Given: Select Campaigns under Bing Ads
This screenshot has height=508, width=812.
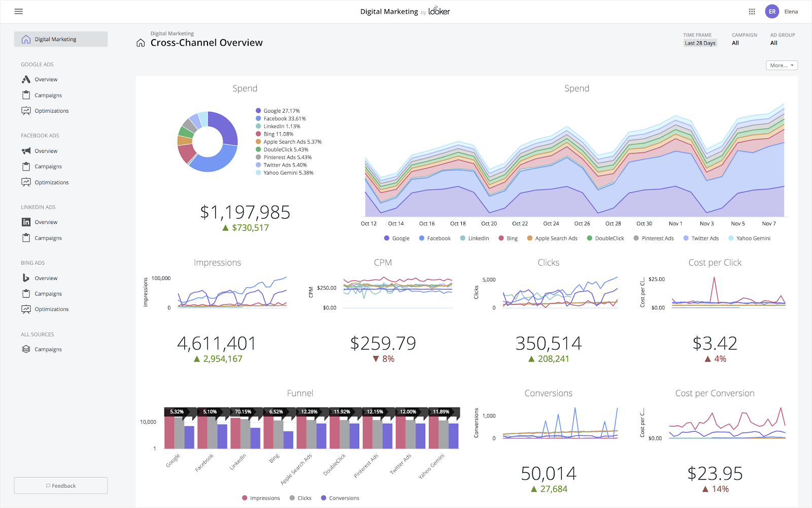Looking at the screenshot, I should tap(48, 293).
